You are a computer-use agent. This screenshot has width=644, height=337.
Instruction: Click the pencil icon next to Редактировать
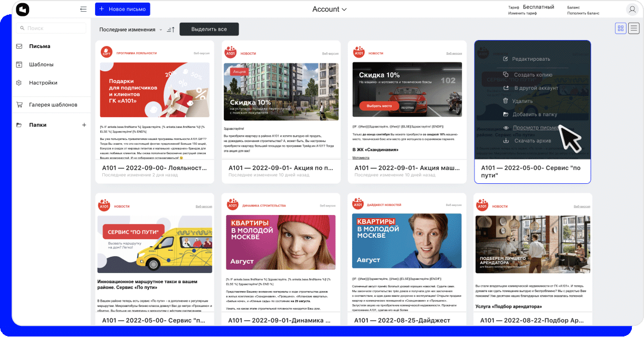[x=506, y=59]
